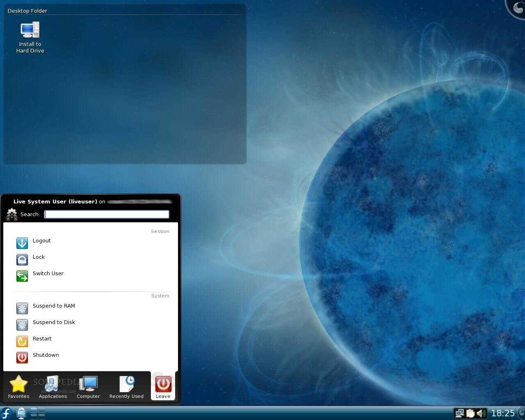Click the 18:25 clock
525x420 pixels.
pos(503,413)
